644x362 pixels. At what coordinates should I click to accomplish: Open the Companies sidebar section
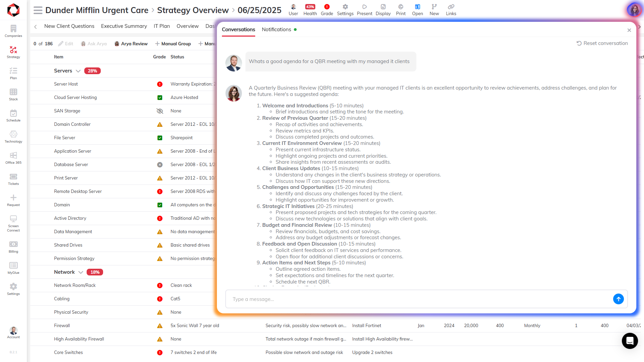(13, 31)
